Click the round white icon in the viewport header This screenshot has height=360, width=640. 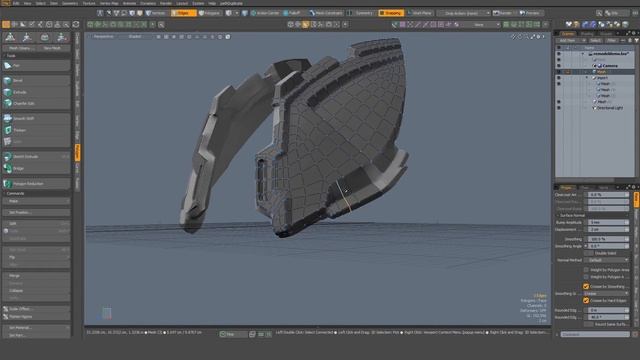(228, 37)
